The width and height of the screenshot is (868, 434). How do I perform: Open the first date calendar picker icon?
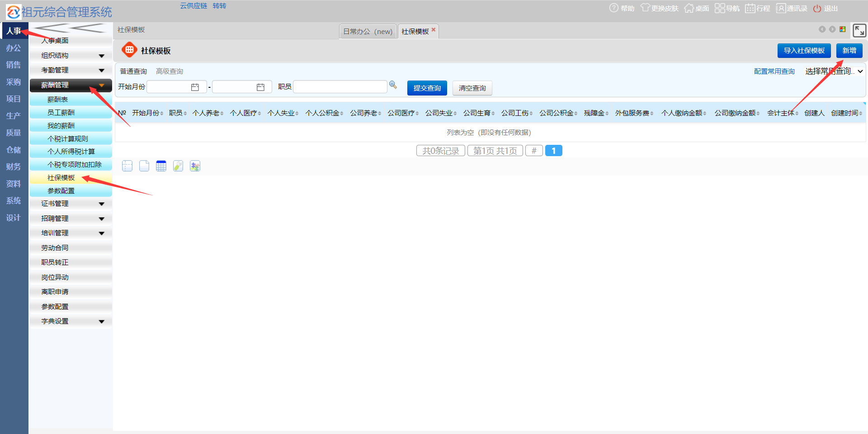pos(195,87)
